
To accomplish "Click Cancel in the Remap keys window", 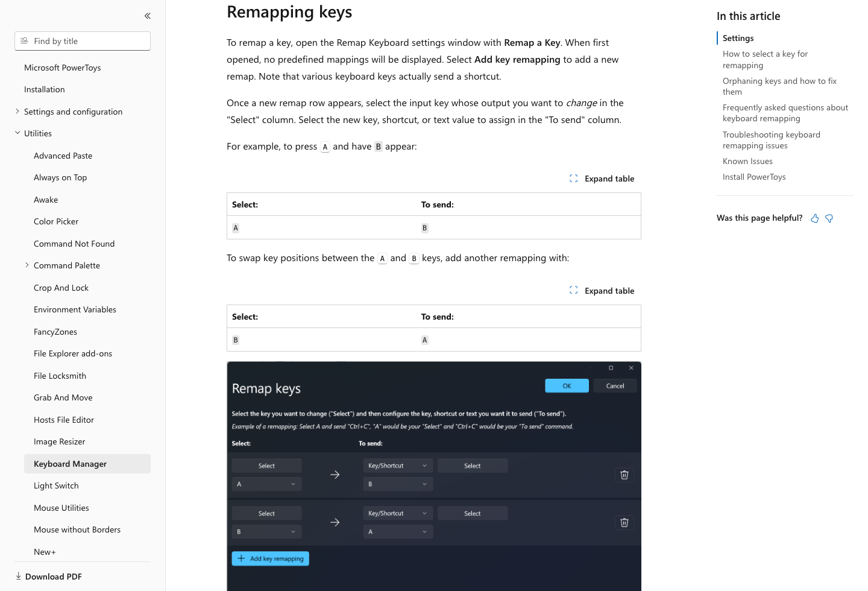I will point(615,386).
